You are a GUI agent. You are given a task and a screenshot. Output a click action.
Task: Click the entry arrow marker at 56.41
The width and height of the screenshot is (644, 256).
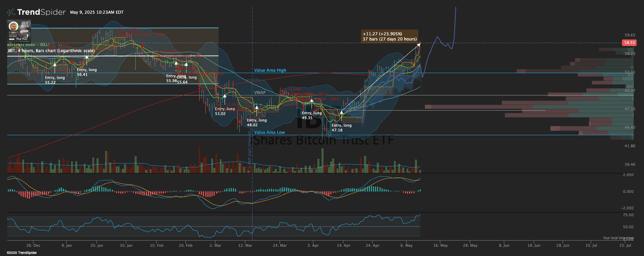tap(87, 56)
